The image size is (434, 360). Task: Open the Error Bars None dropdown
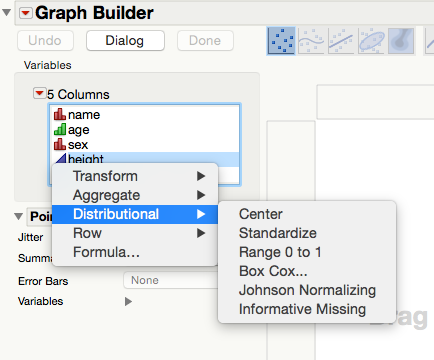pyautogui.click(x=171, y=280)
